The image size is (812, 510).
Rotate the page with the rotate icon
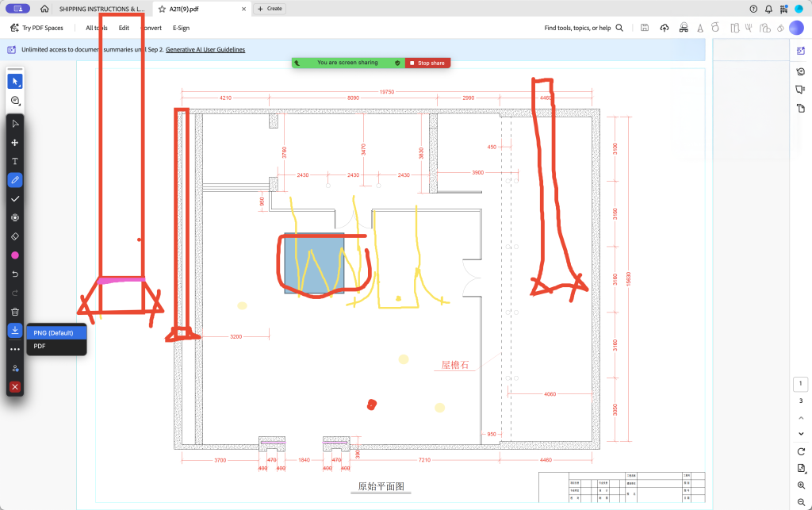click(x=801, y=451)
